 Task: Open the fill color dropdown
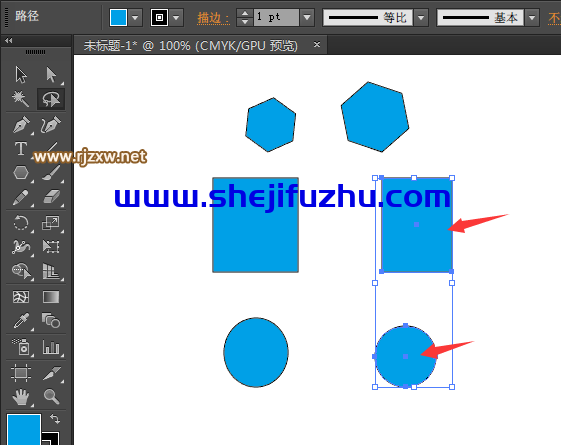tap(135, 17)
